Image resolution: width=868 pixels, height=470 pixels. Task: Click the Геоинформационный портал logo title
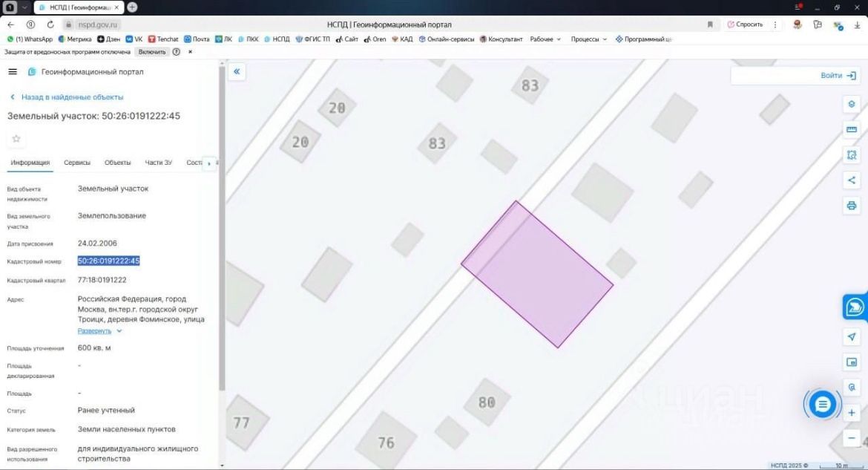[x=86, y=71]
